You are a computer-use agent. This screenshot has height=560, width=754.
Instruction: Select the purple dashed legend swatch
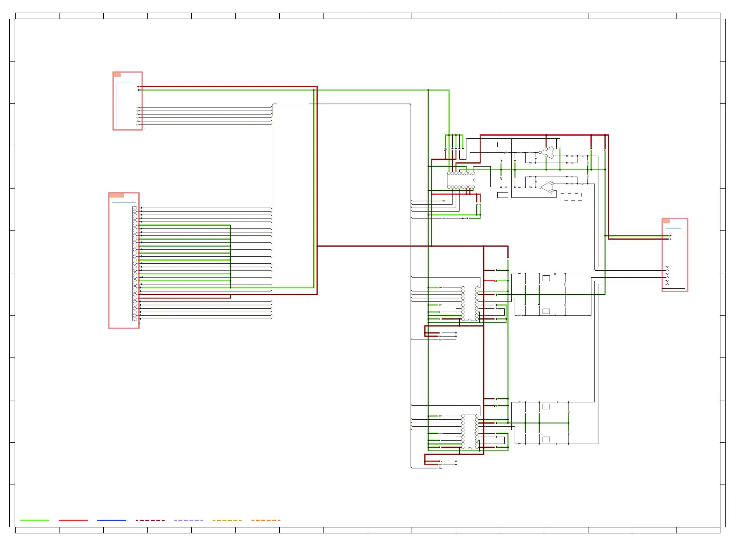(188, 520)
